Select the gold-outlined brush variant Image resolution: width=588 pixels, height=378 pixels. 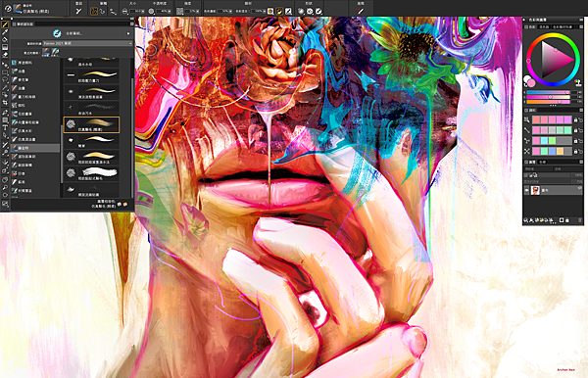[x=91, y=124]
